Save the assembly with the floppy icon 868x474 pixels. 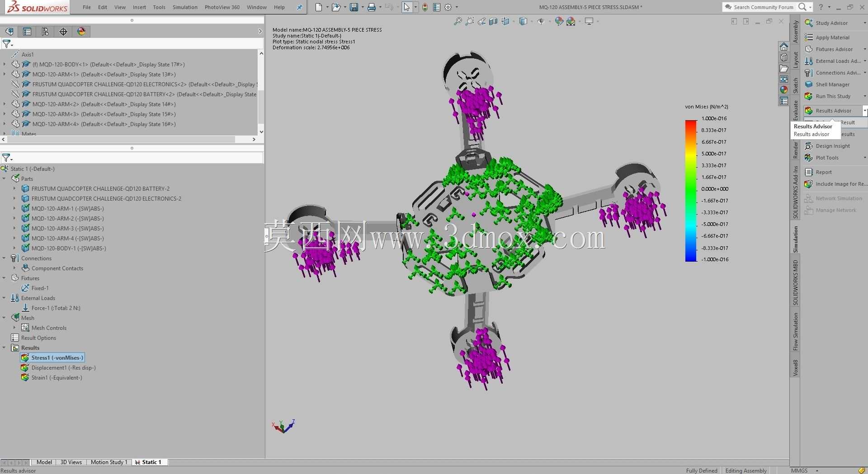pos(354,7)
